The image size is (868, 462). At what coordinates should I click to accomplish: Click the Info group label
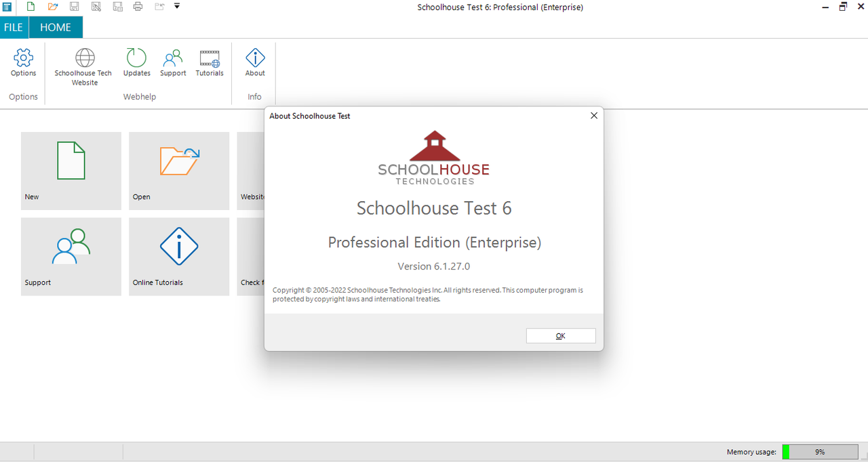(254, 97)
